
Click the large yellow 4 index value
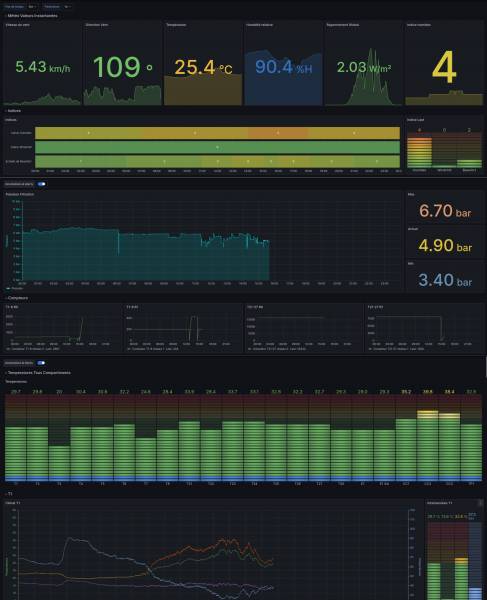(x=444, y=67)
